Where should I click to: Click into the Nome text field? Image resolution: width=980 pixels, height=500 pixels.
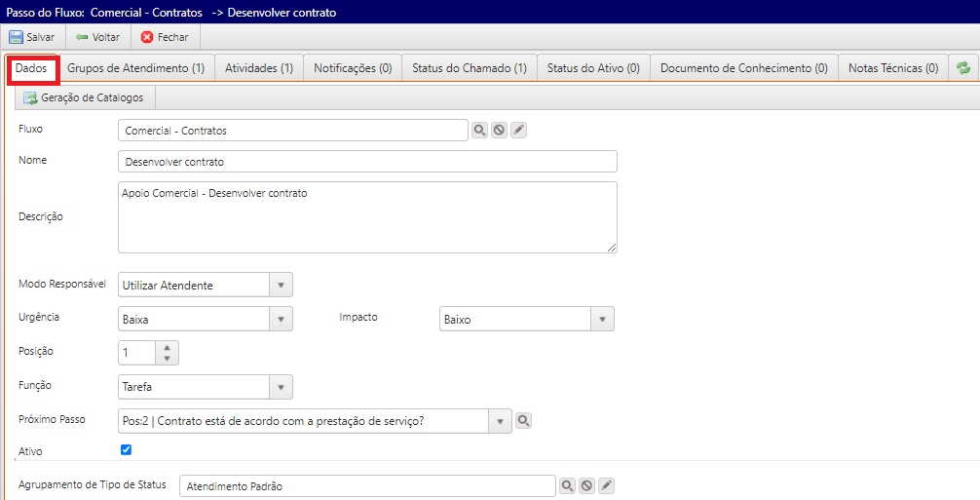366,162
